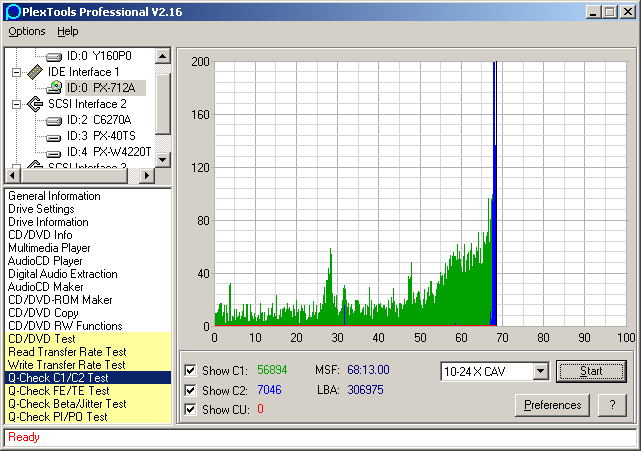641x451 pixels.
Task: Click the ? help button
Action: point(612,405)
